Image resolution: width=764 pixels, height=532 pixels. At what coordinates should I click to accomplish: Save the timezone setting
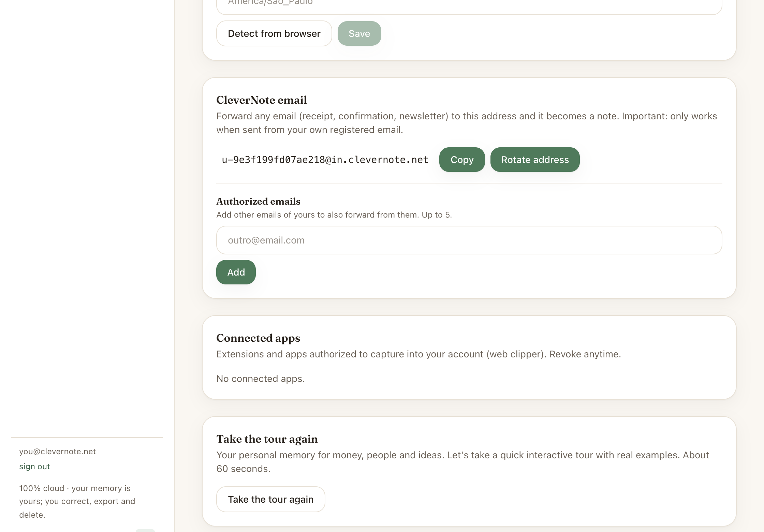tap(359, 33)
